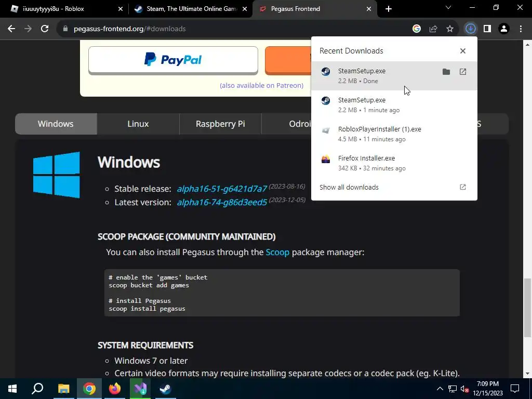The image size is (532, 399).
Task: Open the notification center icon
Action: (515, 389)
